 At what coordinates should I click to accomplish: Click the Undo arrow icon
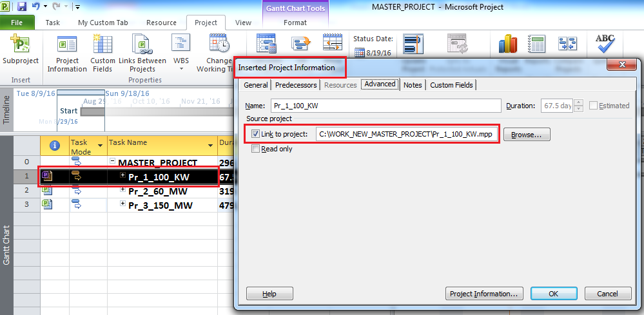pos(35,6)
